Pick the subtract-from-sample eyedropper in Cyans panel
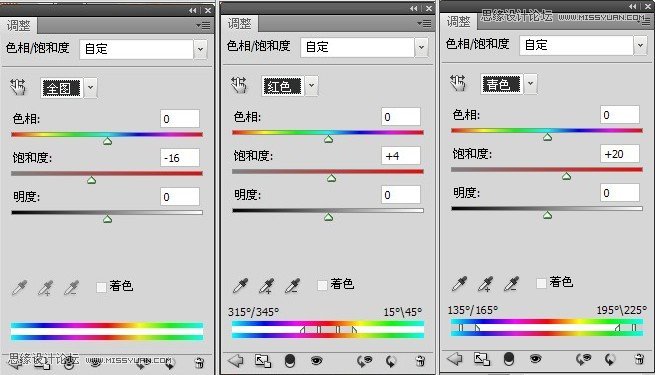Screen dimensions: 655x375 pyautogui.click(x=511, y=284)
